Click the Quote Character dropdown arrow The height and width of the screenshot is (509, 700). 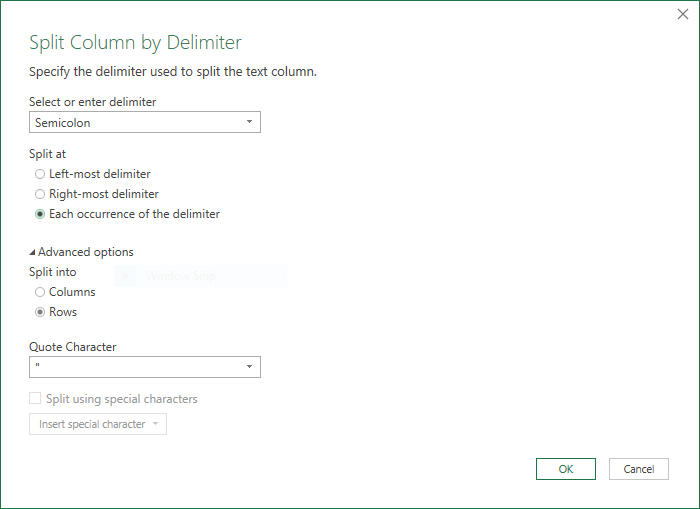tap(249, 367)
